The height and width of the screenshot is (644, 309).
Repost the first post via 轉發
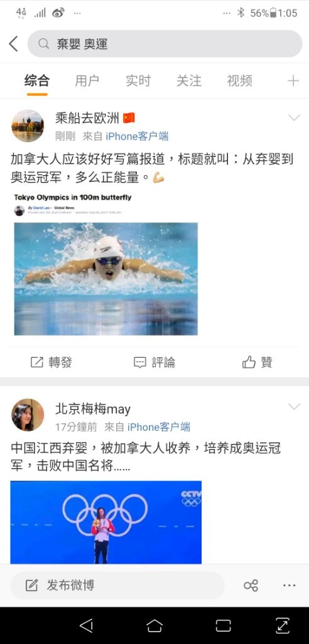coord(51,362)
